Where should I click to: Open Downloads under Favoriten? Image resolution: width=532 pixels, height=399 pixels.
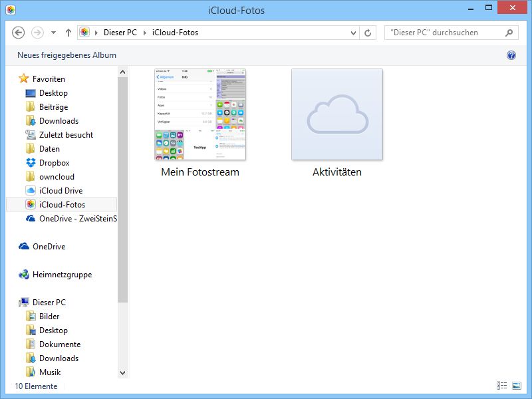(x=59, y=121)
